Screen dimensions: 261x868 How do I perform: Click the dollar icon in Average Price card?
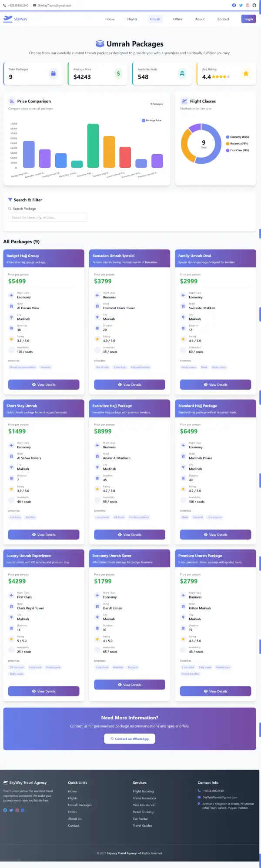pos(118,73)
